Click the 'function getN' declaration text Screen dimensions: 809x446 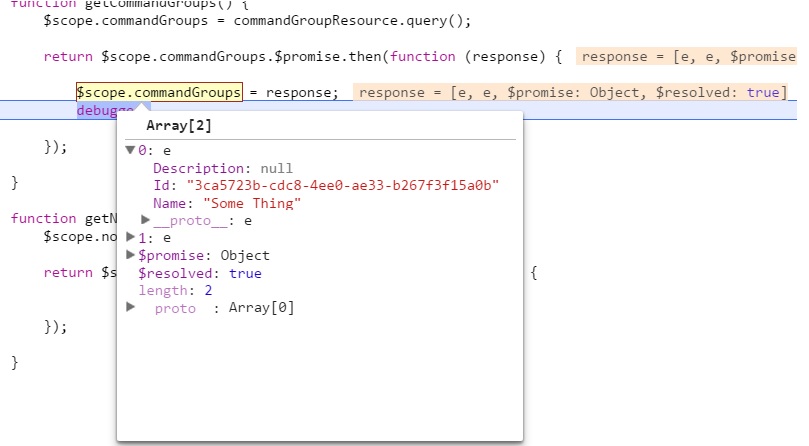click(64, 218)
